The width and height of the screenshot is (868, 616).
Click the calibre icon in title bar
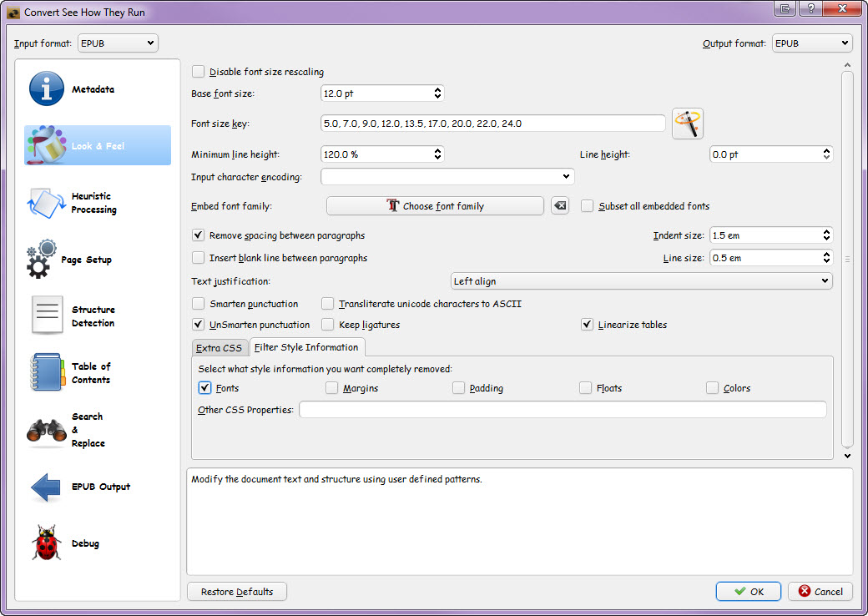click(13, 13)
